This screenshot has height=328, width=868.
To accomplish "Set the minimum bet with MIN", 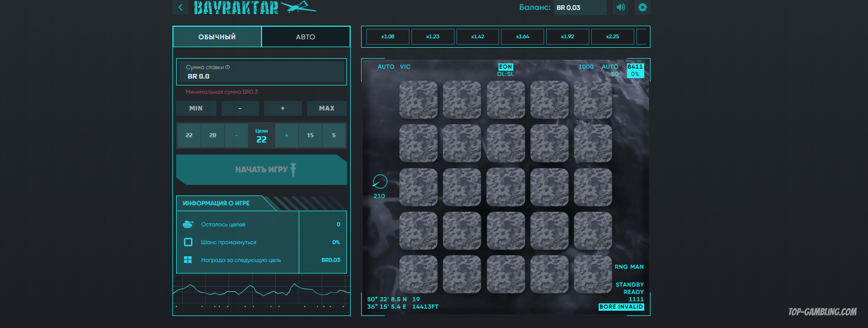I will click(196, 108).
